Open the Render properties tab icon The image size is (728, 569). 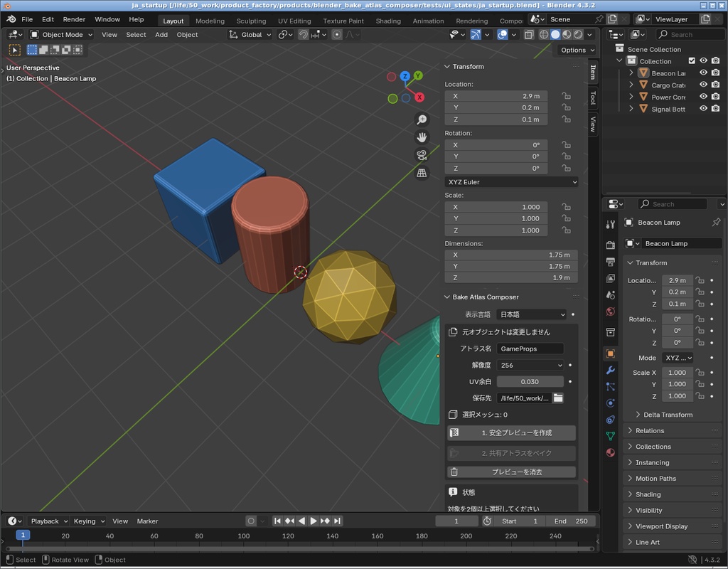[611, 245]
